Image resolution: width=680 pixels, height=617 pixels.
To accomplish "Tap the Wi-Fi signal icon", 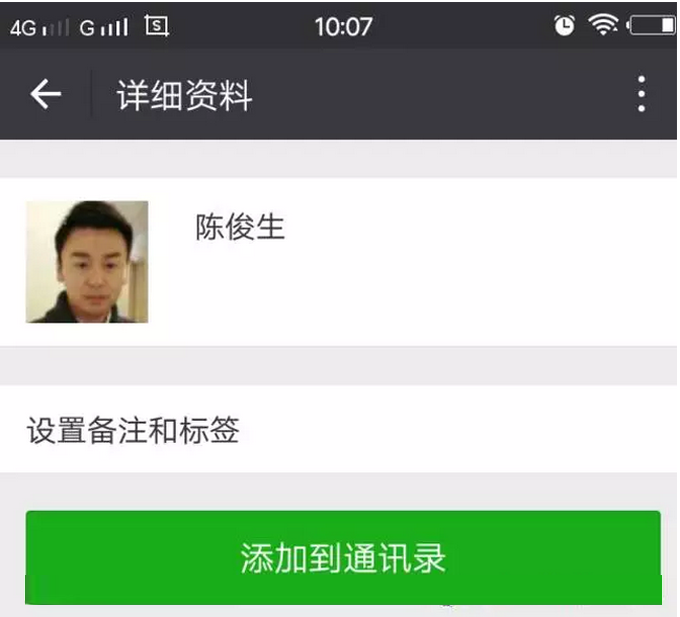I will pos(603,25).
